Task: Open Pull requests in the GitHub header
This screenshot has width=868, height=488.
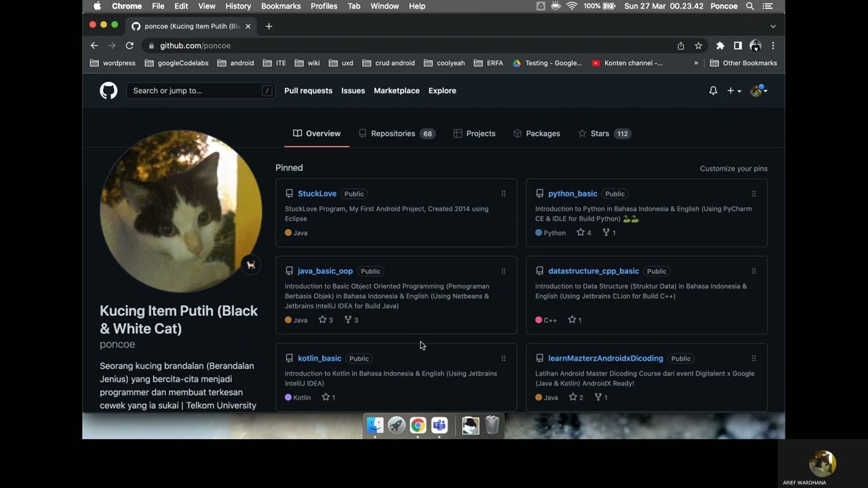Action: tap(309, 91)
